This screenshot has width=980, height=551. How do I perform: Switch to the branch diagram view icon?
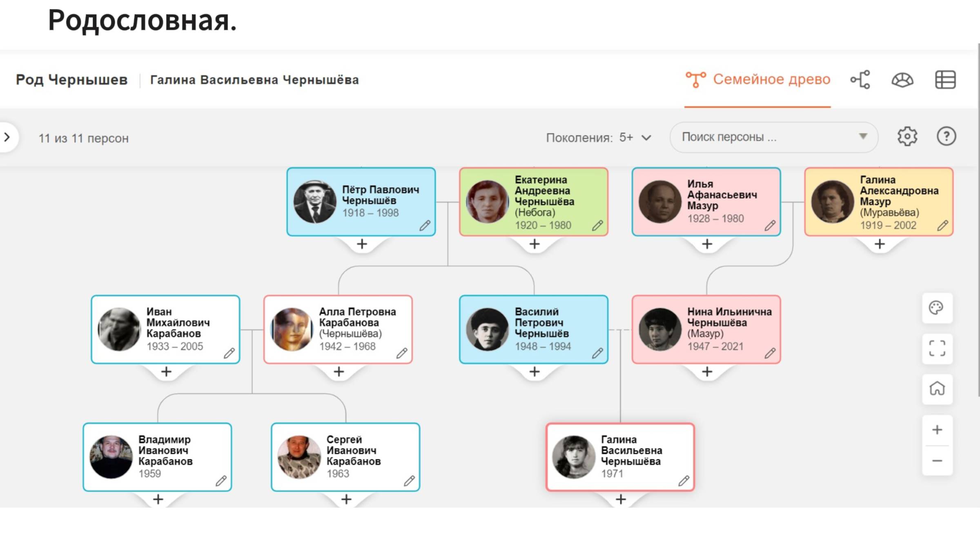tap(860, 80)
